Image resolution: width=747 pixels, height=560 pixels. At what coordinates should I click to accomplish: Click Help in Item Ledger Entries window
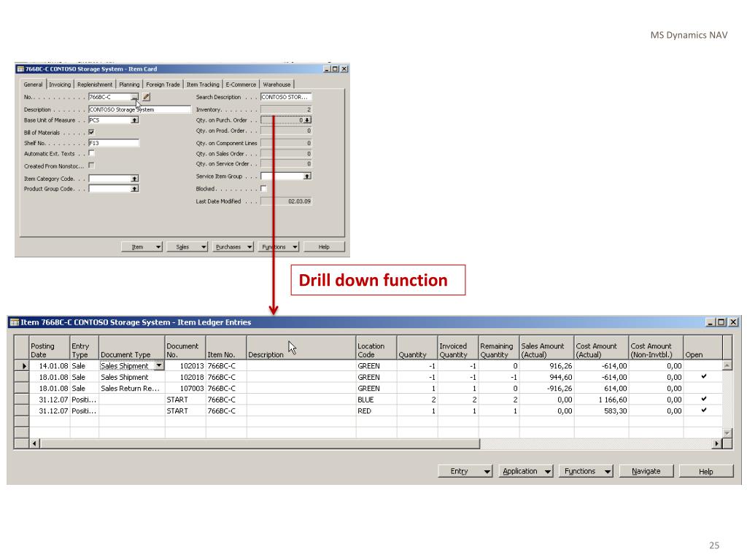(706, 471)
